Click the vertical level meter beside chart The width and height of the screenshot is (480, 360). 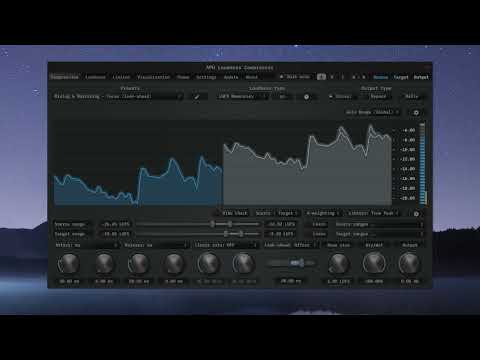[x=423, y=164]
